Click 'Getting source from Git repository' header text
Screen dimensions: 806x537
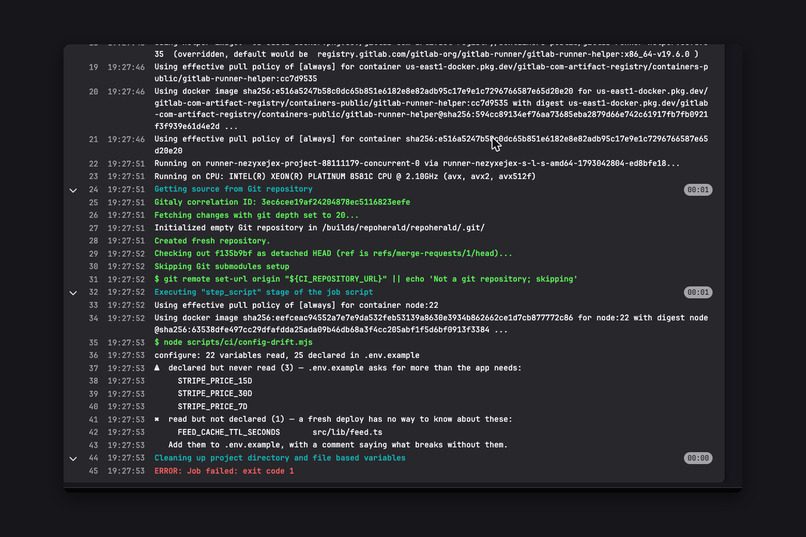coord(233,189)
